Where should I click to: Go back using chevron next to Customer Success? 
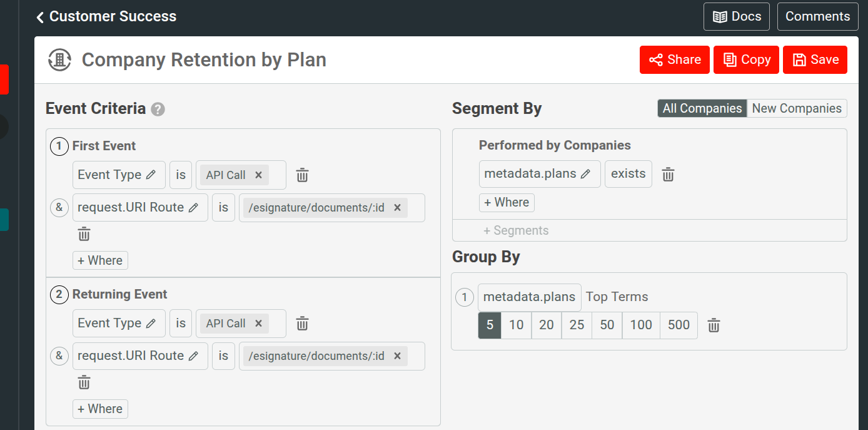tap(39, 17)
